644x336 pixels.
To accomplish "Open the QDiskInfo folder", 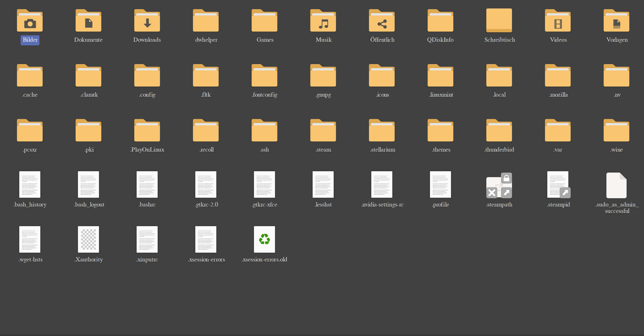I will point(440,21).
